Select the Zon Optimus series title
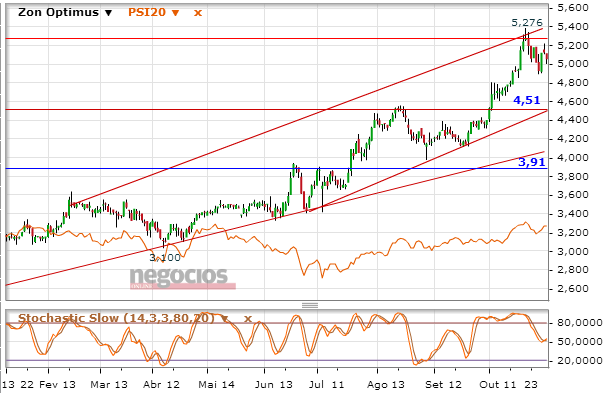Viewport: 610px width, 397px height. point(58,12)
